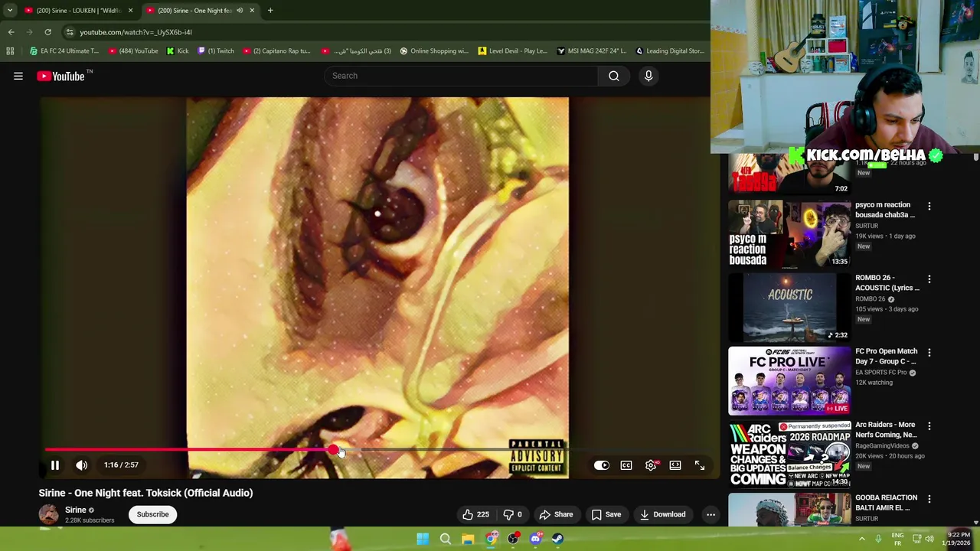Viewport: 980px width, 551px height.
Task: Download the video
Action: click(663, 514)
